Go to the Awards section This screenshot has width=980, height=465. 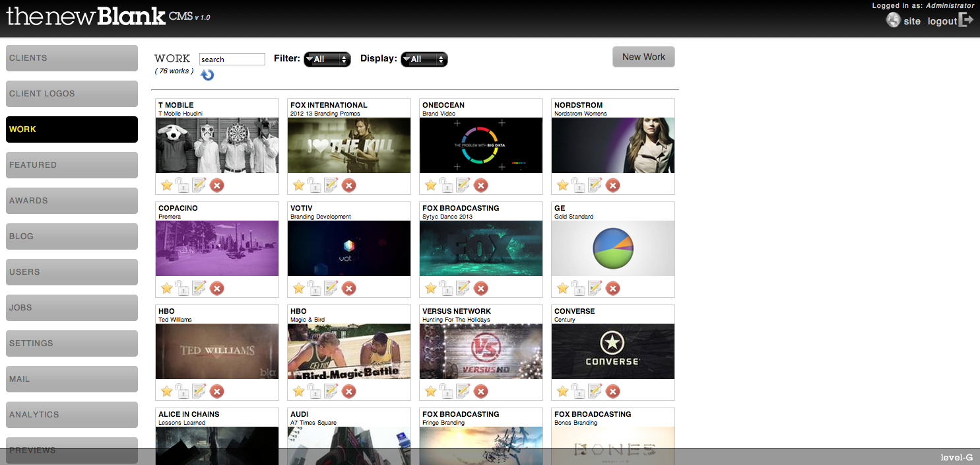tap(72, 201)
